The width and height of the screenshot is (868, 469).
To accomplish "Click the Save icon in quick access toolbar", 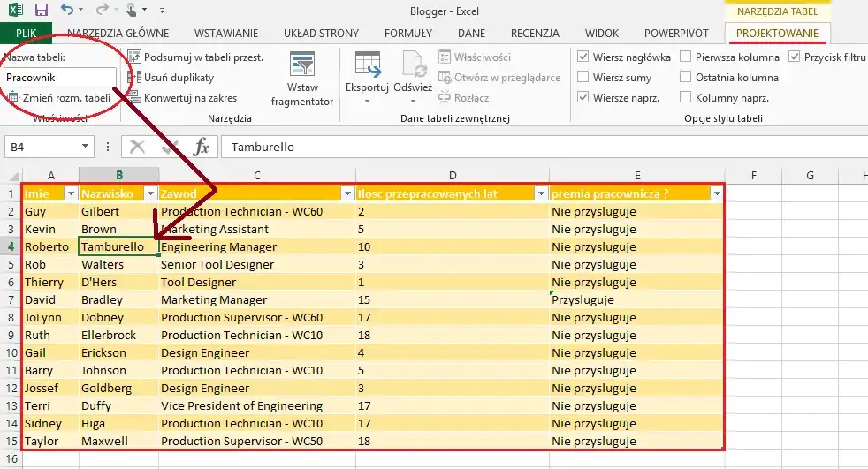I will click(42, 11).
